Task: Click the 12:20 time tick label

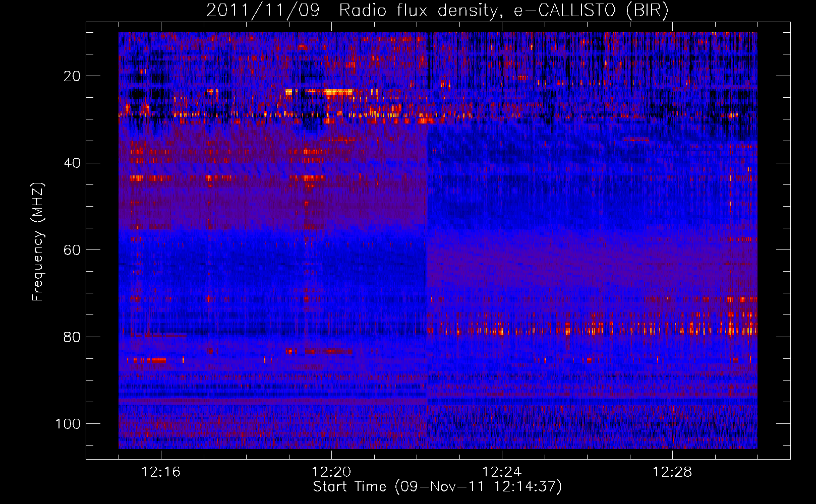Action: pos(331,472)
